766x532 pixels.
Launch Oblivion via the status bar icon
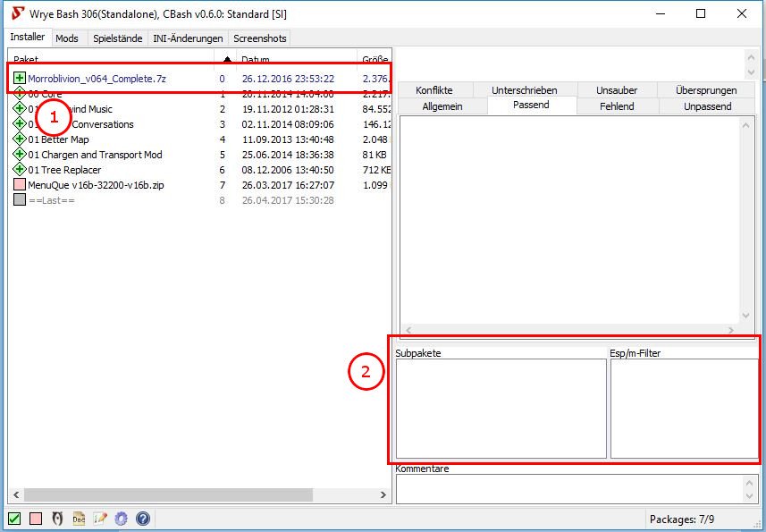click(x=57, y=519)
